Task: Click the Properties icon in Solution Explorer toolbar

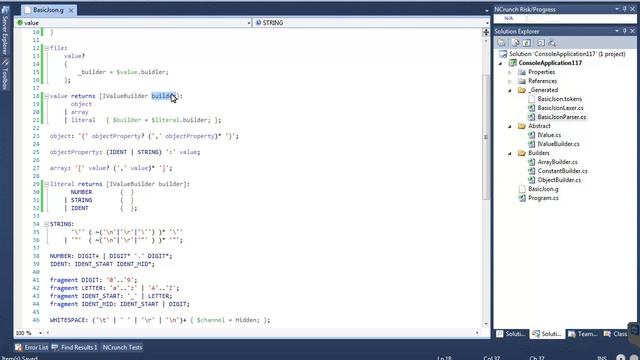Action: pos(501,43)
